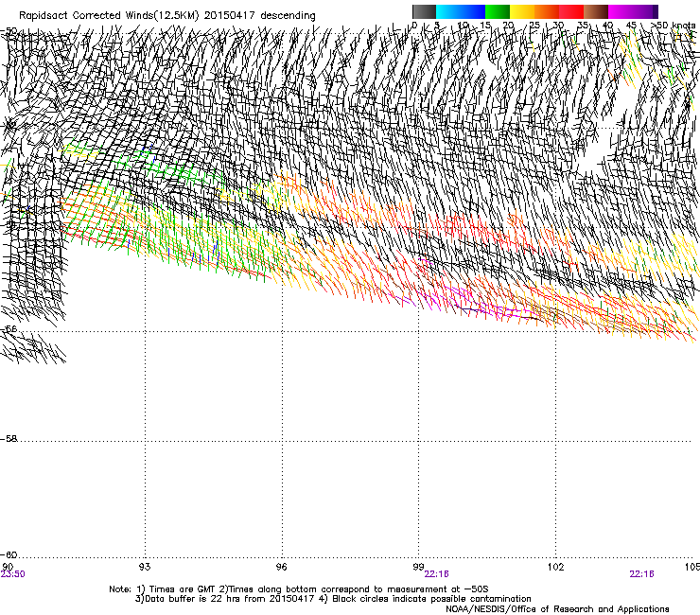Click the brown 35-40 knots color segment

pos(596,11)
